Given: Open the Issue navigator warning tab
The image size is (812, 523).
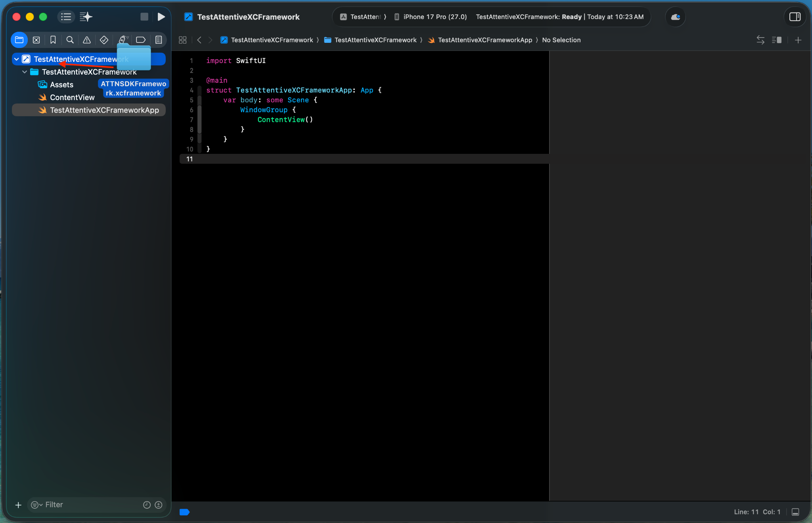Looking at the screenshot, I should click(86, 40).
